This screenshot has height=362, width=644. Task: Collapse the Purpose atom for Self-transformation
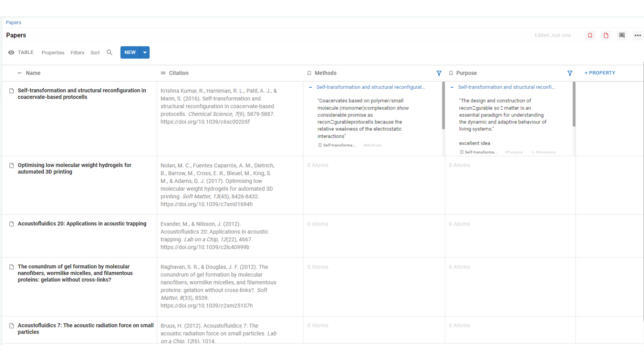(x=452, y=87)
